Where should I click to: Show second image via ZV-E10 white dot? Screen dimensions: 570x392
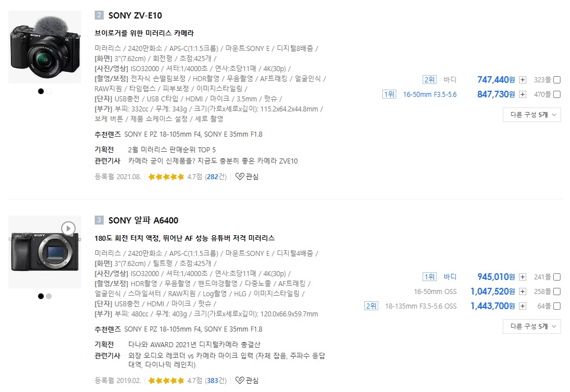tap(49, 91)
